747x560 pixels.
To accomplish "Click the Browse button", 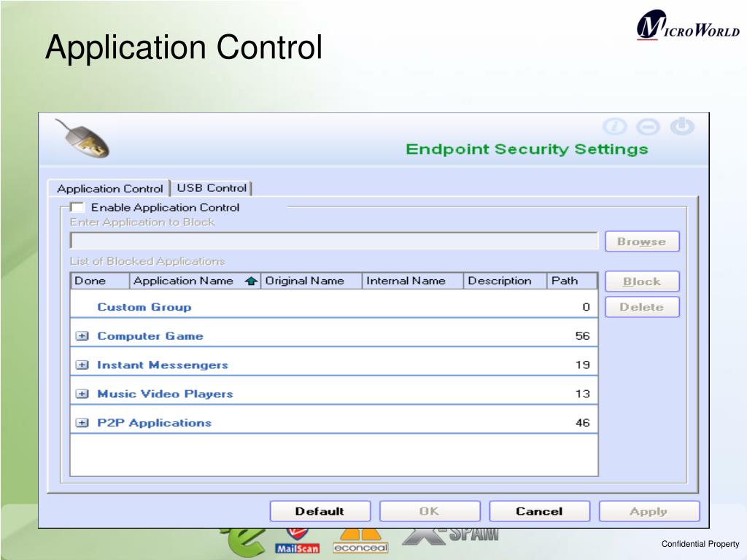I will point(642,241).
